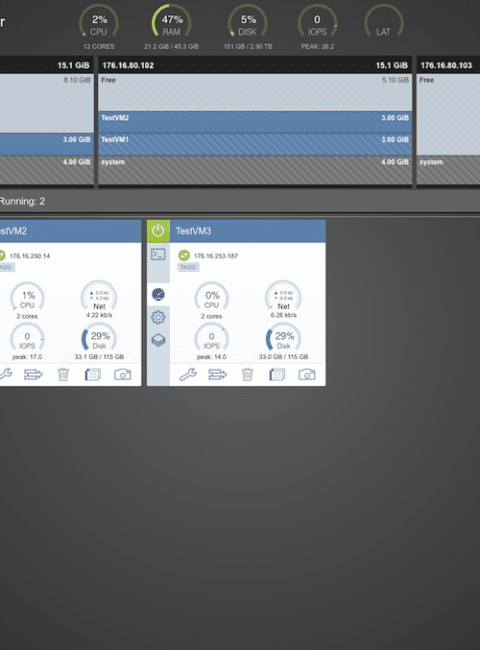The width and height of the screenshot is (480, 650).
Task: Click '33.0 GB / 115 GB' on TestVM3
Action: pyautogui.click(x=284, y=357)
